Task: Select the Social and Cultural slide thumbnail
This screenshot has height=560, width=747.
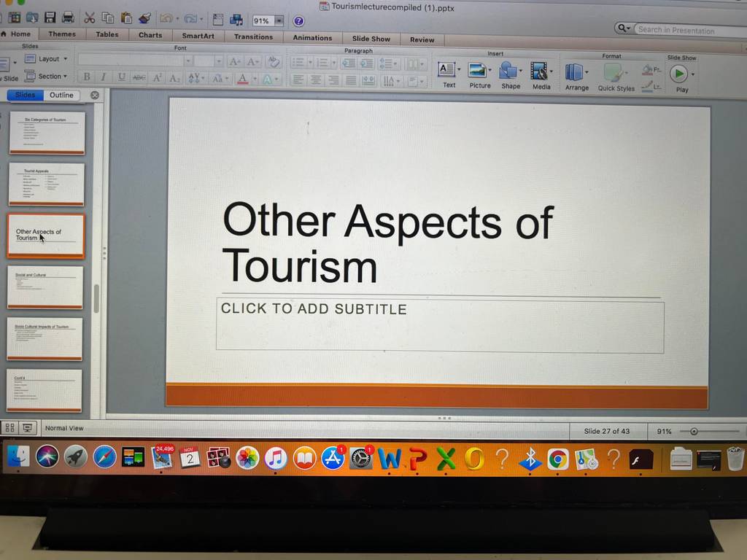Action: coord(45,287)
